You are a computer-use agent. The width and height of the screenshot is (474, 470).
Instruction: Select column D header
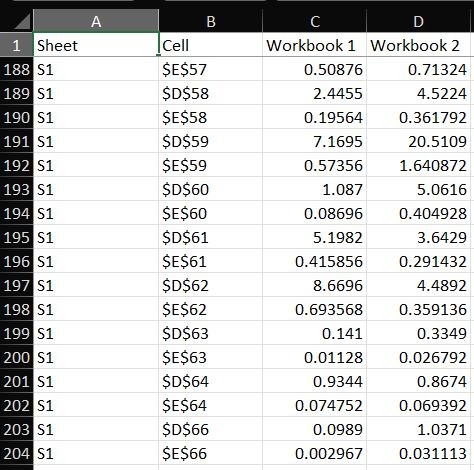click(418, 21)
